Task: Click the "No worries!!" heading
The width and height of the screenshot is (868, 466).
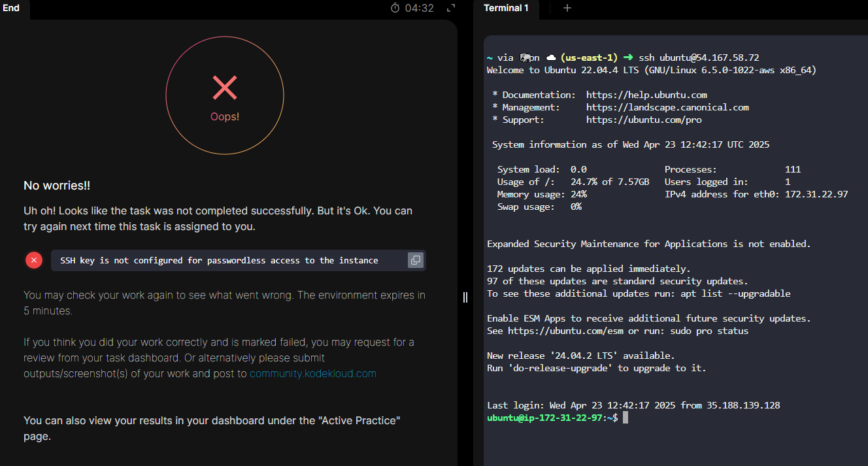Action: [x=57, y=186]
